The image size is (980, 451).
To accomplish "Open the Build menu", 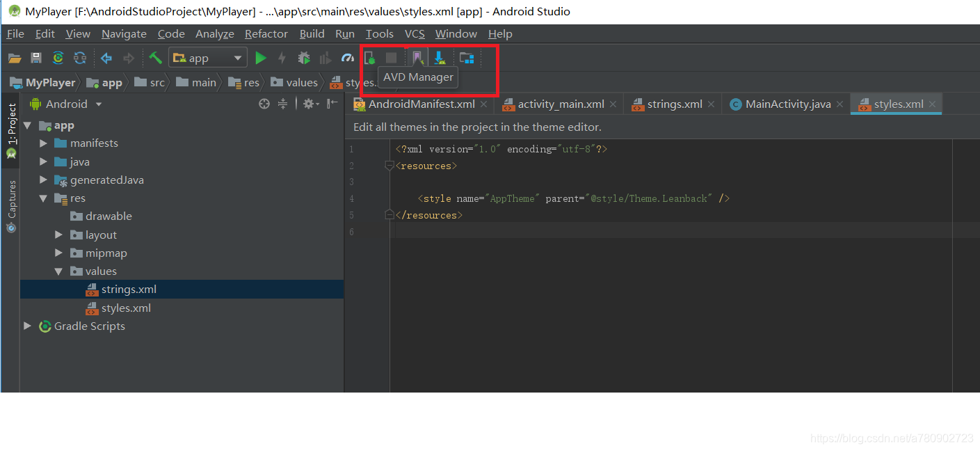I will pyautogui.click(x=312, y=33).
